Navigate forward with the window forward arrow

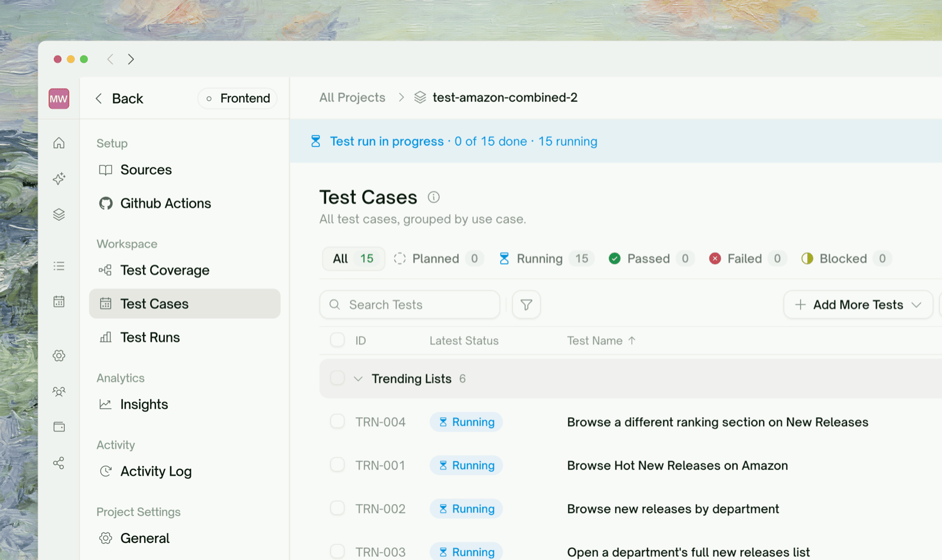[131, 59]
